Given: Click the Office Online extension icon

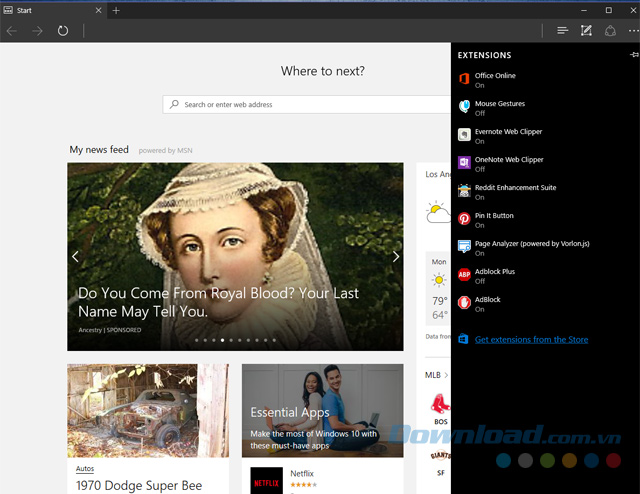Looking at the screenshot, I should pos(464,79).
